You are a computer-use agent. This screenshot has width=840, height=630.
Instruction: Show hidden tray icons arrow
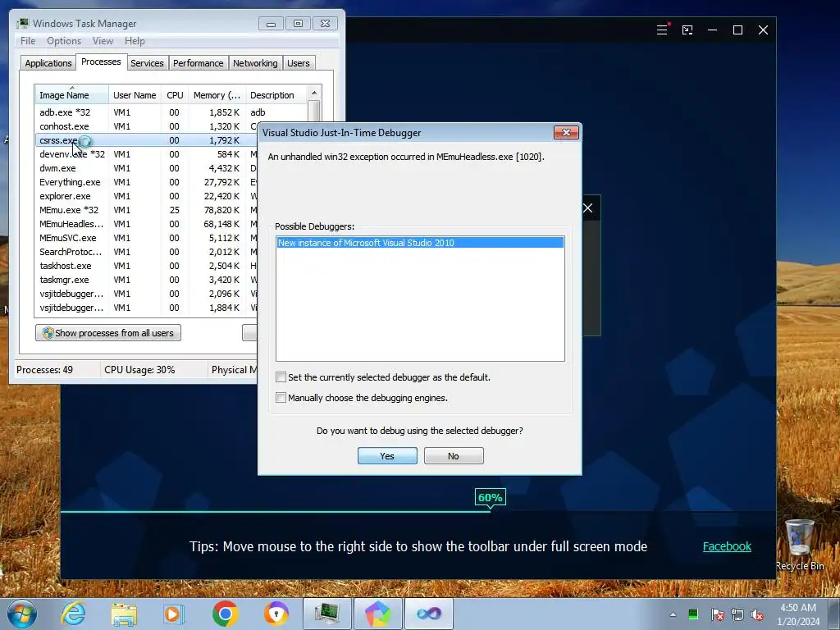pos(673,614)
